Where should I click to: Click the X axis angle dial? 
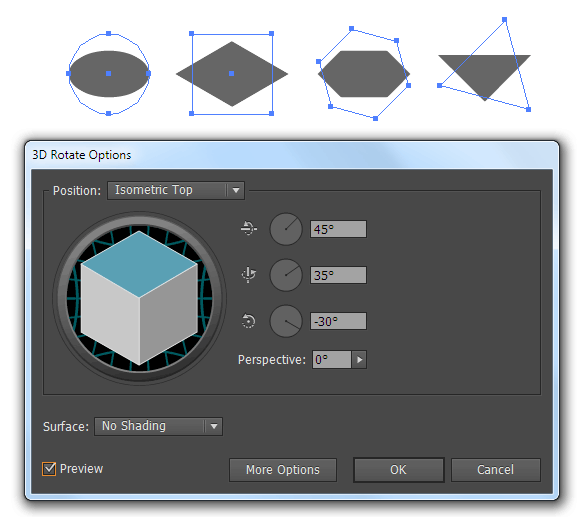286,229
